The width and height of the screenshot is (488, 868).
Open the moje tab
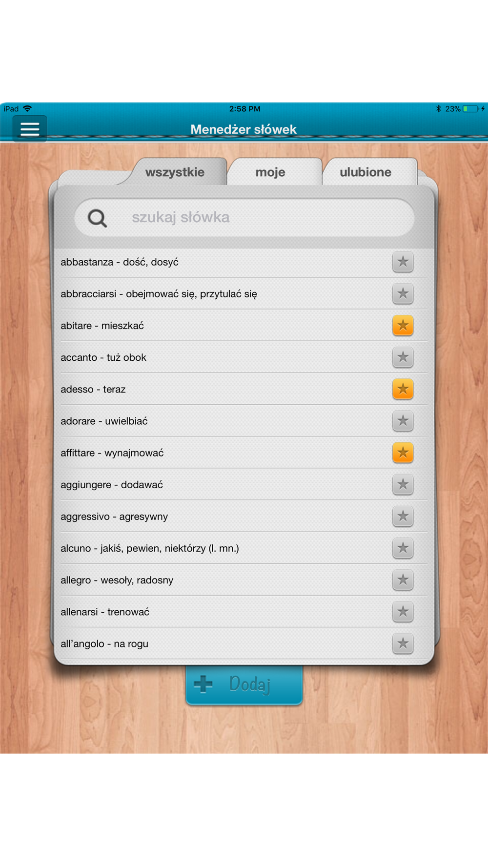click(x=270, y=172)
